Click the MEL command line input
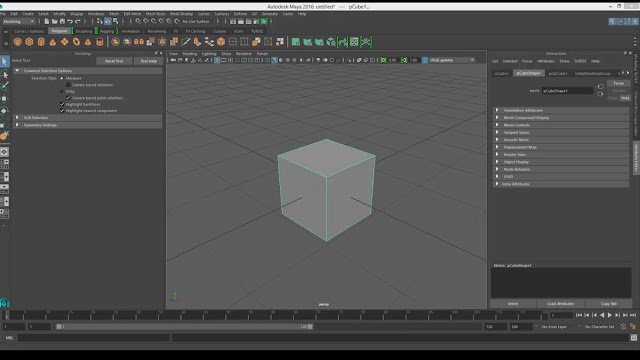This screenshot has height=360, width=640. pyautogui.click(x=93, y=338)
